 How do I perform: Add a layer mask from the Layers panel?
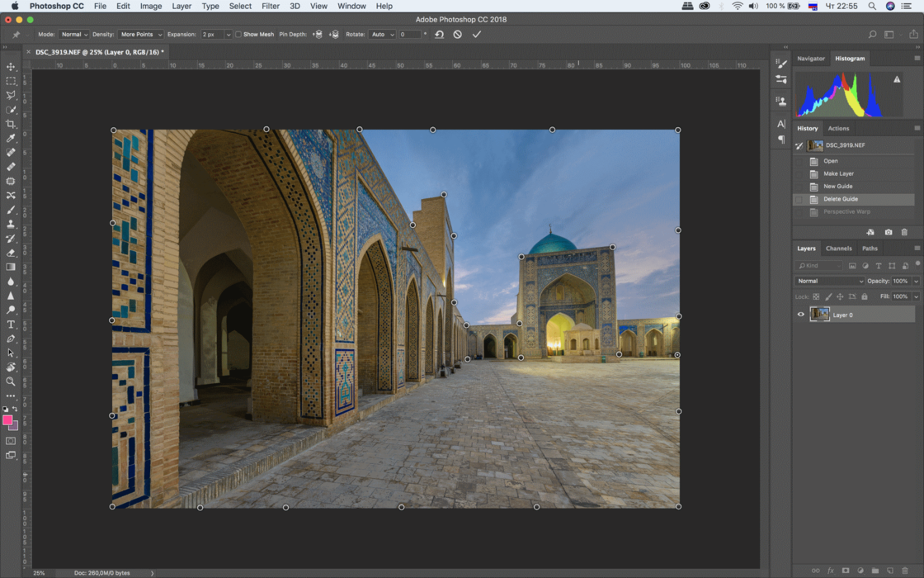(846, 570)
